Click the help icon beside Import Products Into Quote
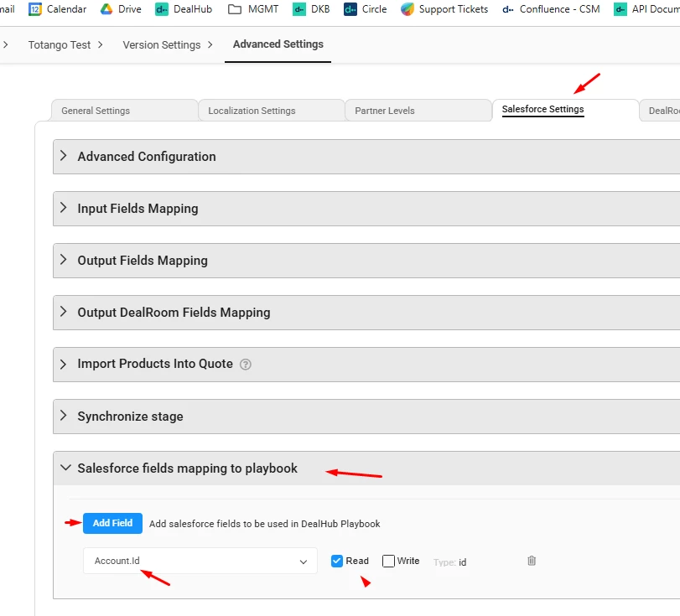 246,365
